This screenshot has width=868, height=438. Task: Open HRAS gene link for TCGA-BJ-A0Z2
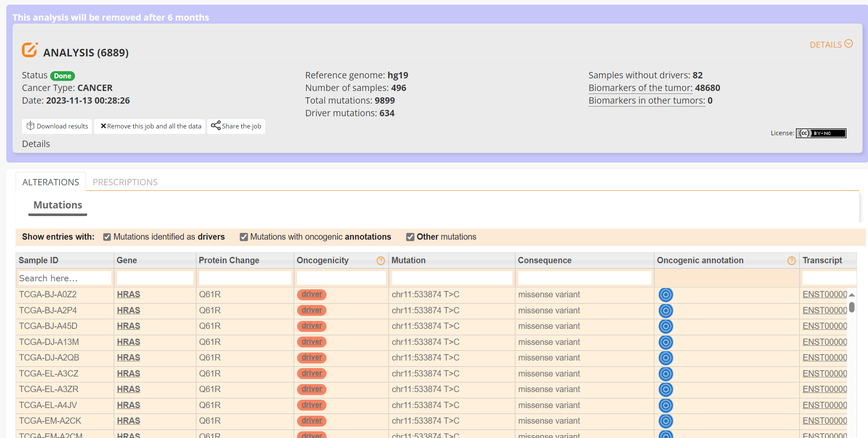point(129,294)
